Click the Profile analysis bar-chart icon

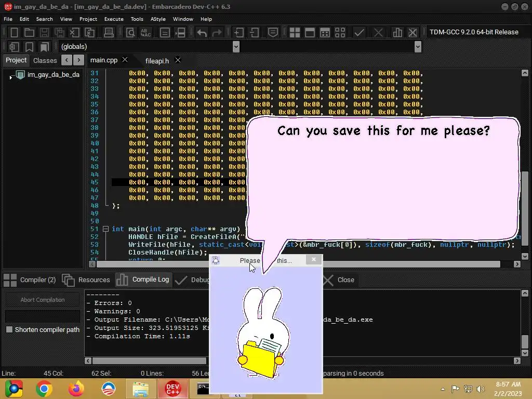pos(397,33)
